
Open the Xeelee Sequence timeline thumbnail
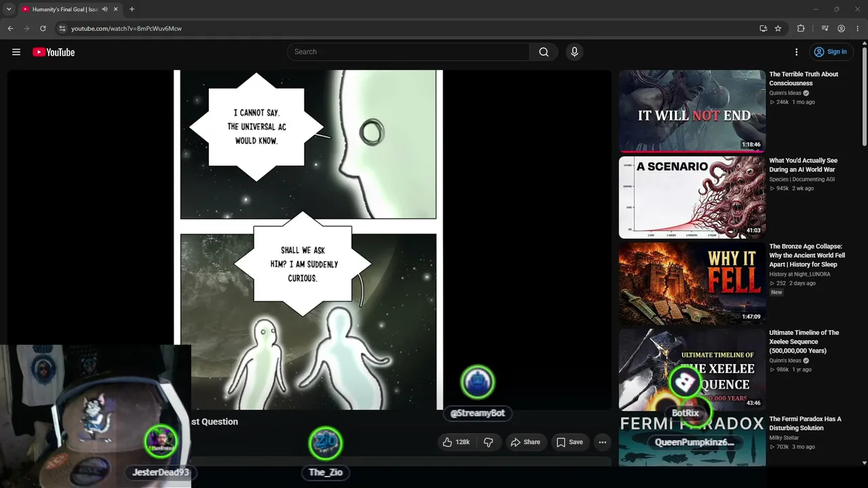(692, 369)
